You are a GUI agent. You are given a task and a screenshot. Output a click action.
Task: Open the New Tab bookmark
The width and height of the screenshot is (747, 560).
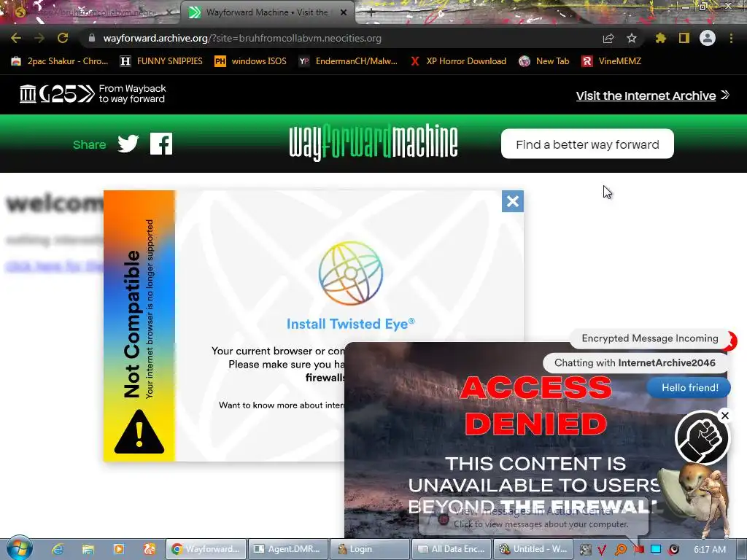click(544, 61)
